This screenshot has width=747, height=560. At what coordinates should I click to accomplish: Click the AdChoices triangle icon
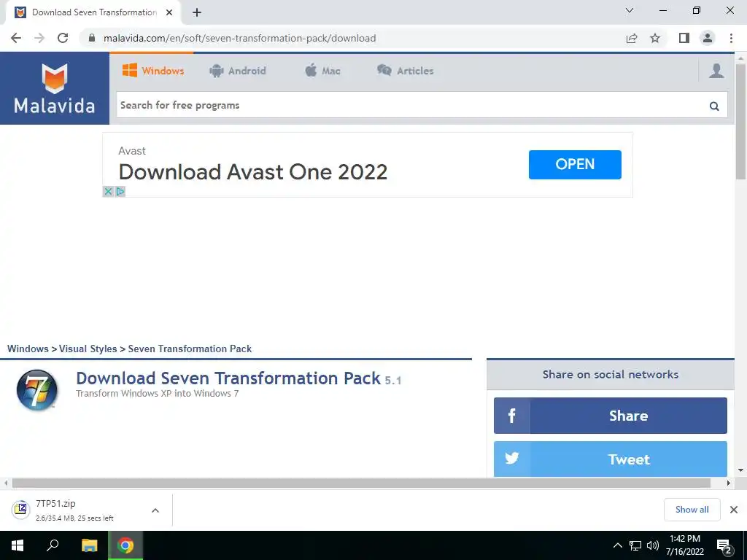[120, 192]
